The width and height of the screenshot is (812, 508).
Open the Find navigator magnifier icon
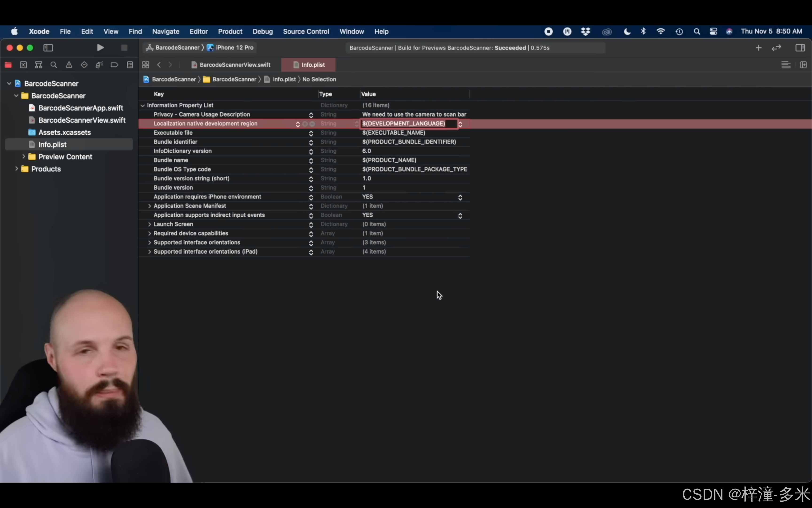[x=54, y=65]
